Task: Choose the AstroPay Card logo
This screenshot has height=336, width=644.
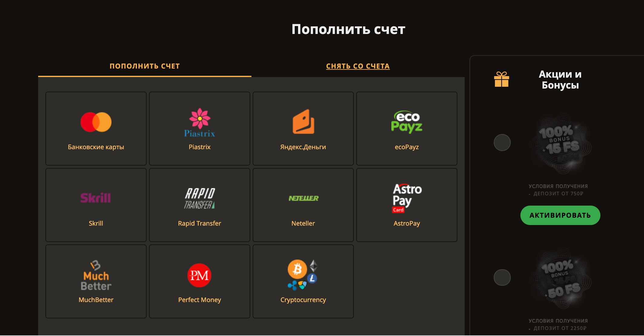Action: click(407, 198)
